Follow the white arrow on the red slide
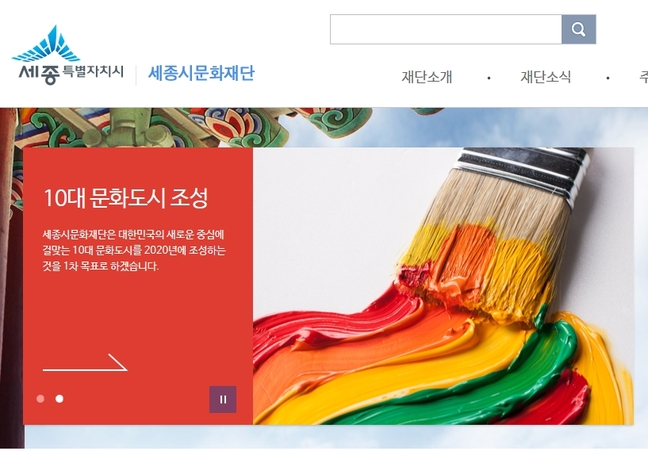Viewport: 648px width, 451px height. tap(85, 363)
